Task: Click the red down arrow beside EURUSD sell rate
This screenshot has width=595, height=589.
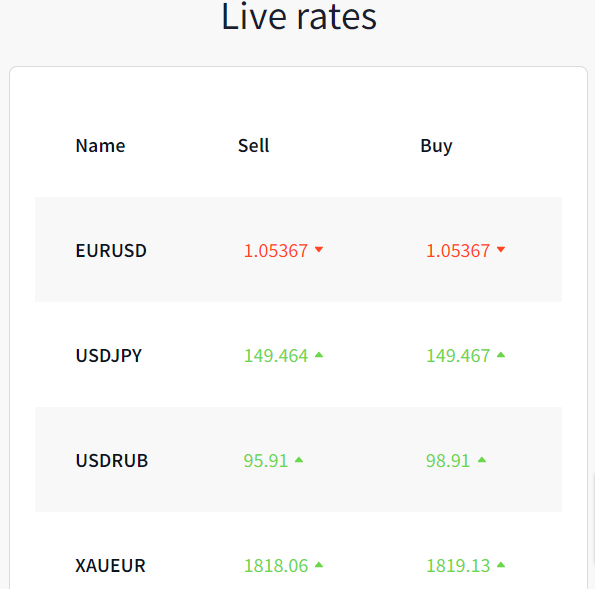Action: coord(319,249)
